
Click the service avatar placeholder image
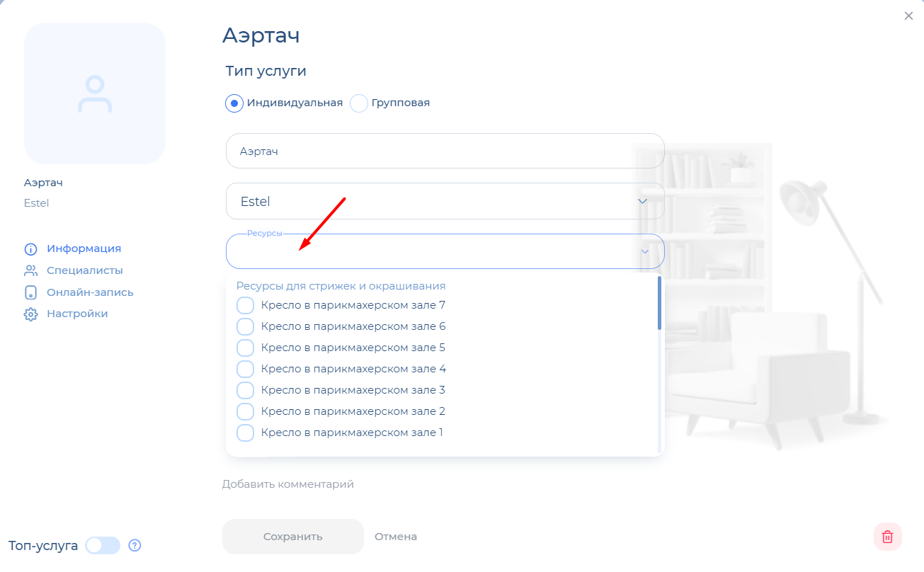(95, 93)
